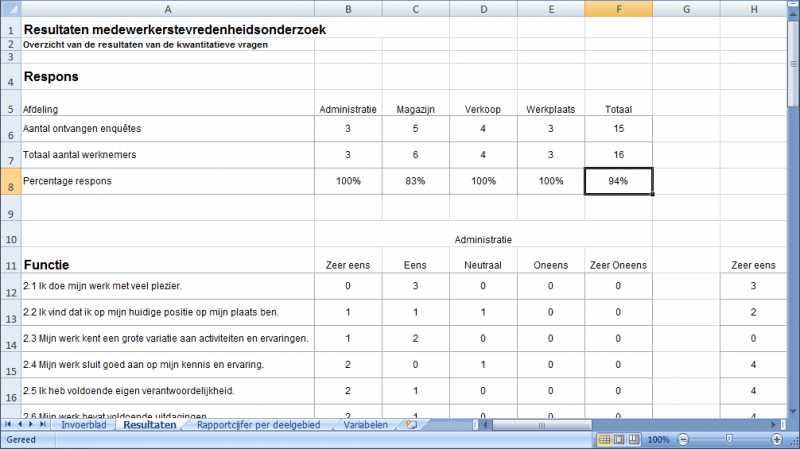
Task: Click the 100% zoom level button
Action: [x=658, y=439]
